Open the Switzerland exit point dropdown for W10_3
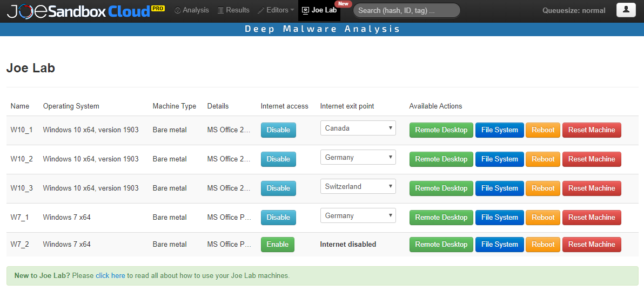644x291 pixels. point(358,186)
